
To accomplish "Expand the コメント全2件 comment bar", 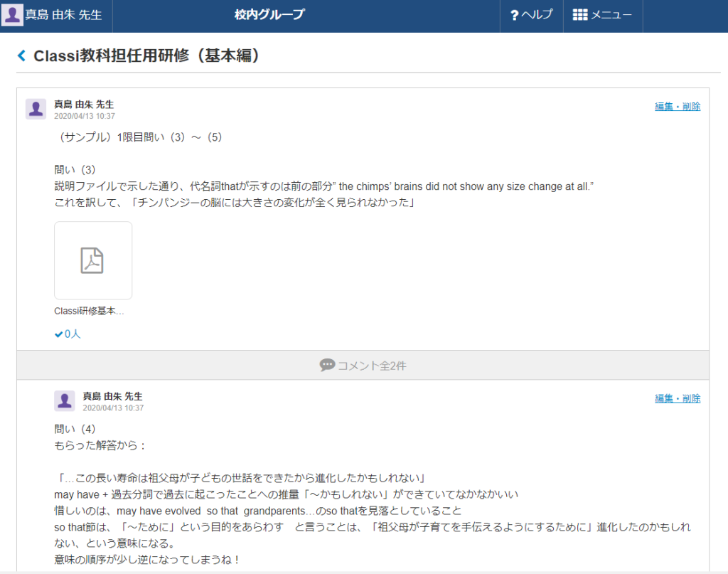I will pyautogui.click(x=363, y=366).
